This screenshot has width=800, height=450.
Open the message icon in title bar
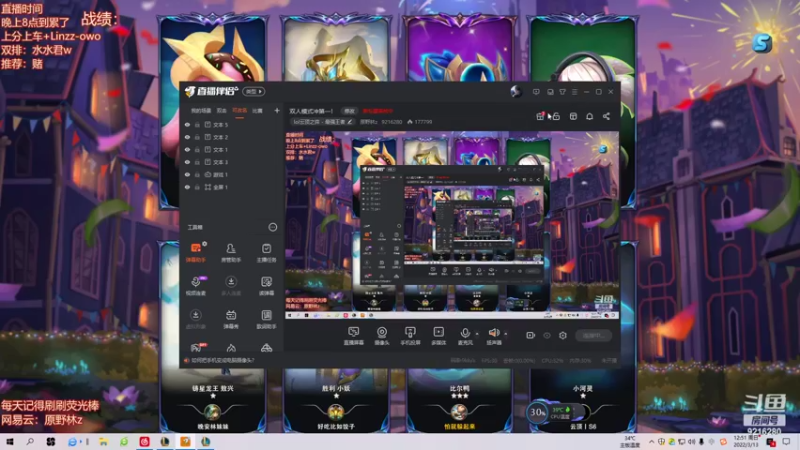pos(536,92)
